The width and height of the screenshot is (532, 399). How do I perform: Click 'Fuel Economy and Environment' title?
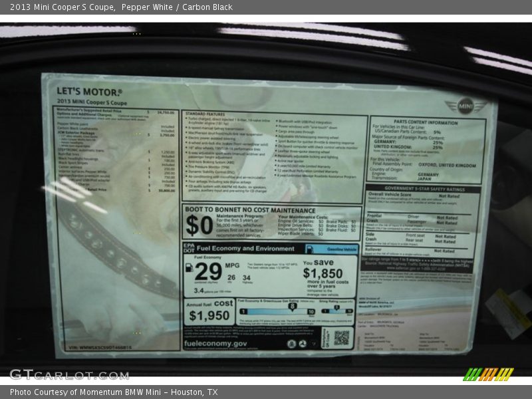point(245,248)
